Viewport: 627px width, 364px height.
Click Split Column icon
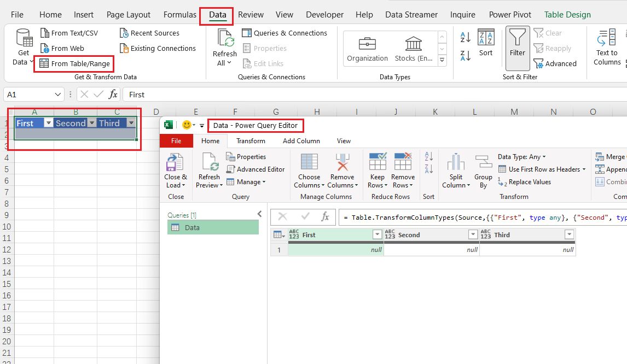click(455, 162)
